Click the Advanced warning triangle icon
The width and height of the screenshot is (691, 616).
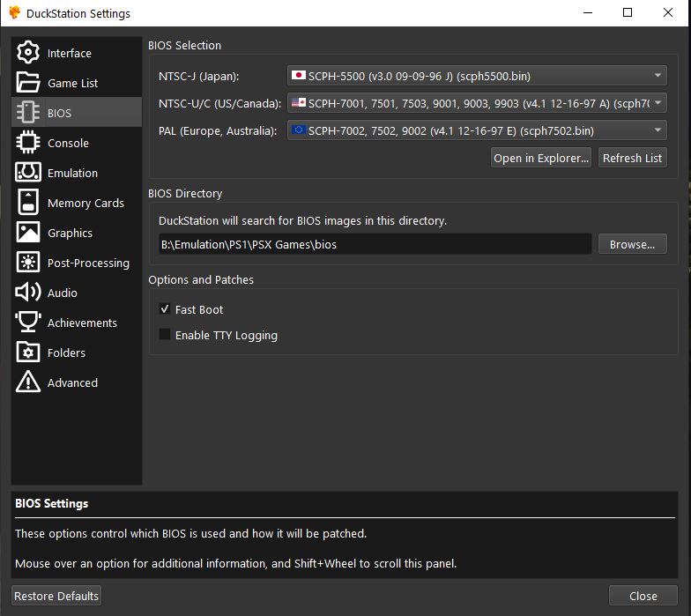(28, 382)
